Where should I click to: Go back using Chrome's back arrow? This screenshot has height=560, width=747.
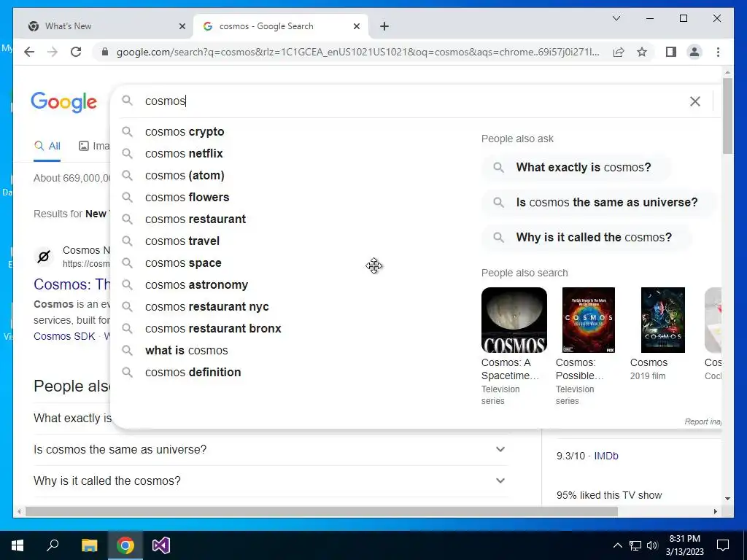click(29, 52)
